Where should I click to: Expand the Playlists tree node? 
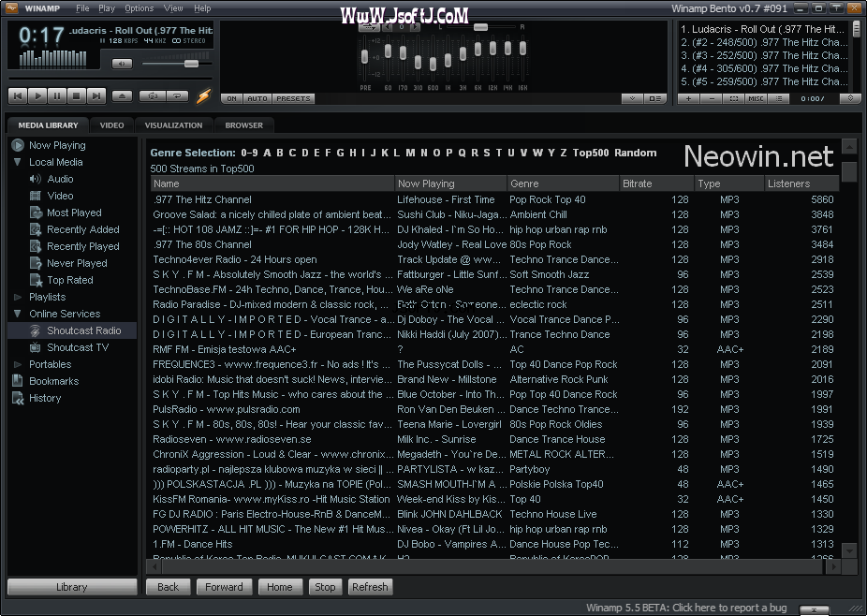click(17, 297)
